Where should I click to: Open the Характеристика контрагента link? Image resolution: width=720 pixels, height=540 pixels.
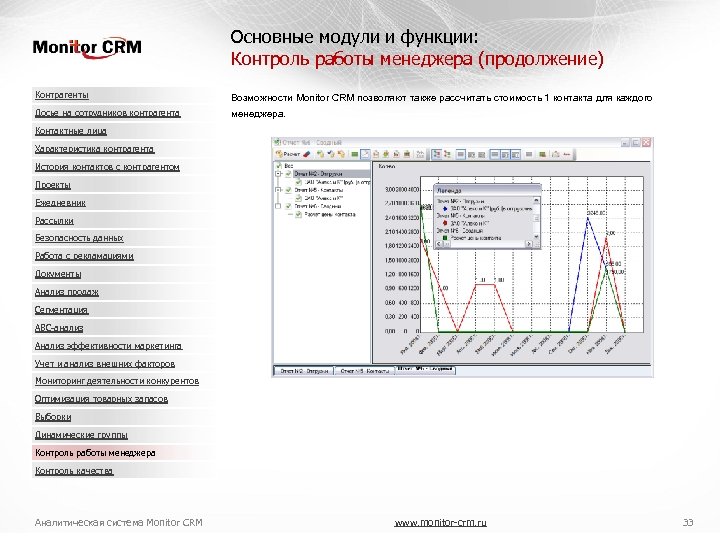[95, 149]
